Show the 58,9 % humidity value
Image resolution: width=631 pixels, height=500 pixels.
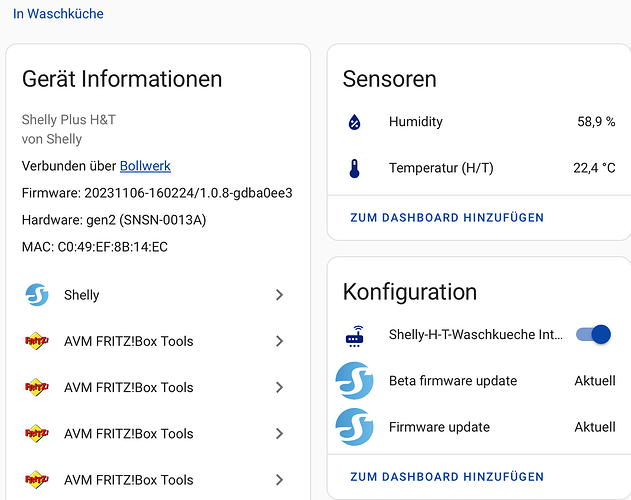click(x=596, y=122)
